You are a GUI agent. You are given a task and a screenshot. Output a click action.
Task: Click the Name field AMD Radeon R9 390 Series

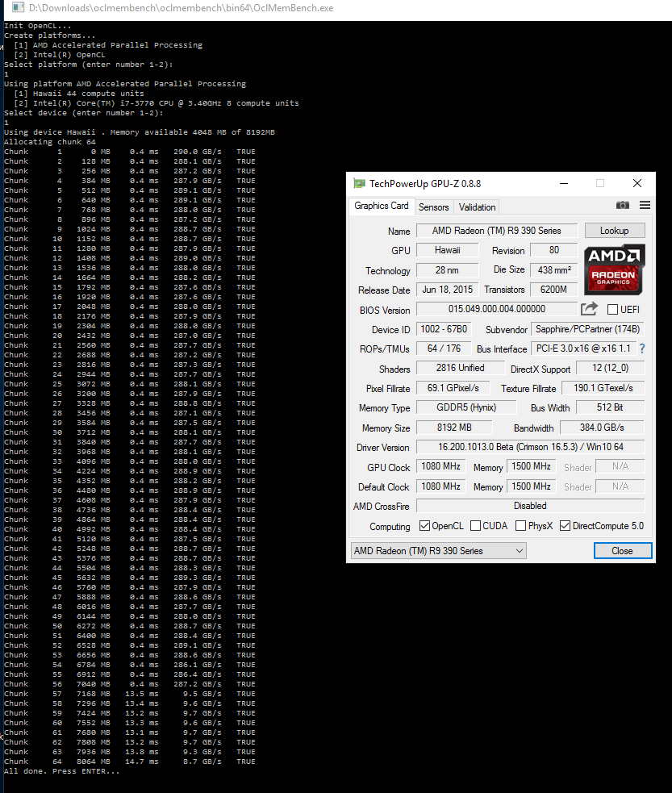coord(497,231)
